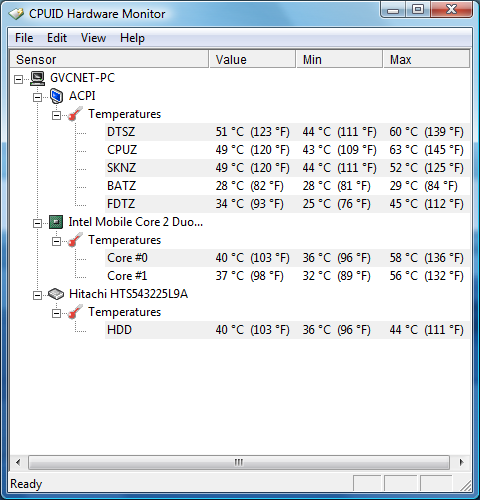This screenshot has width=480, height=500.
Task: Click the CPUID app icon in title bar
Action: [x=16, y=14]
